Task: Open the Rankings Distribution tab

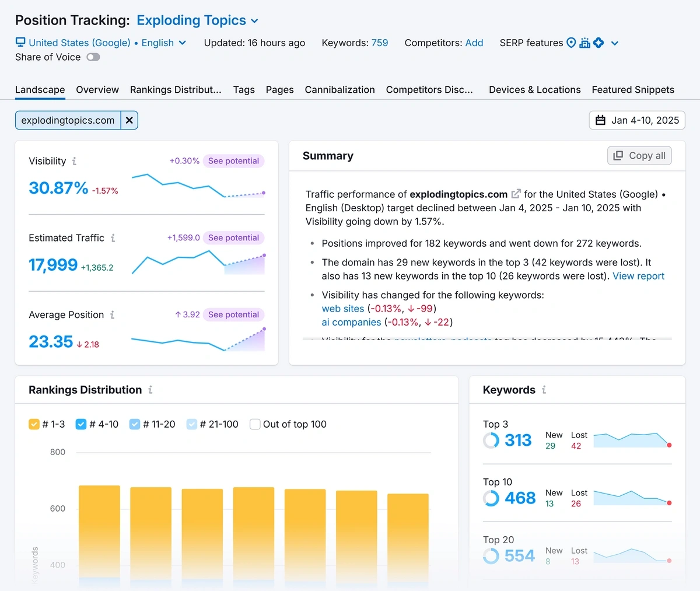Action: point(176,90)
